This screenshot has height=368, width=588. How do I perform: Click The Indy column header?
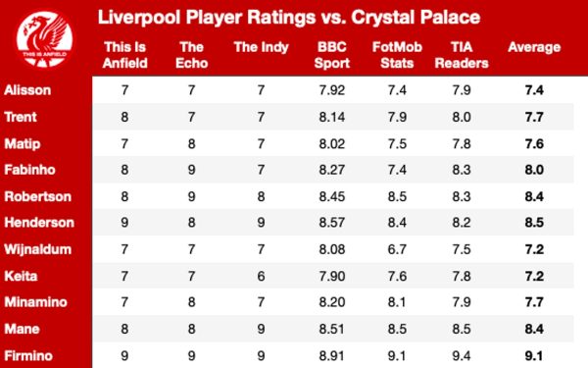[x=261, y=47]
